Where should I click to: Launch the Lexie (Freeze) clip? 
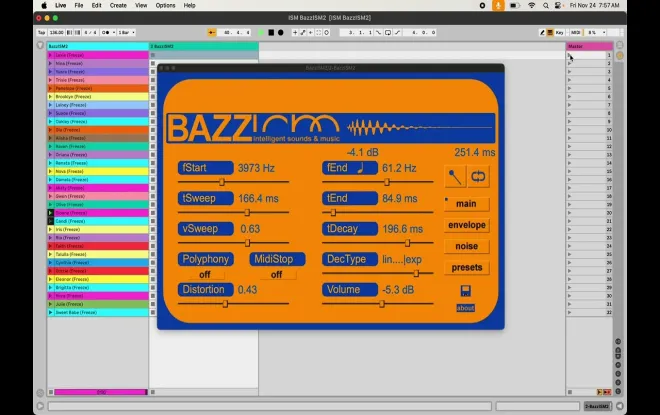[51, 55]
